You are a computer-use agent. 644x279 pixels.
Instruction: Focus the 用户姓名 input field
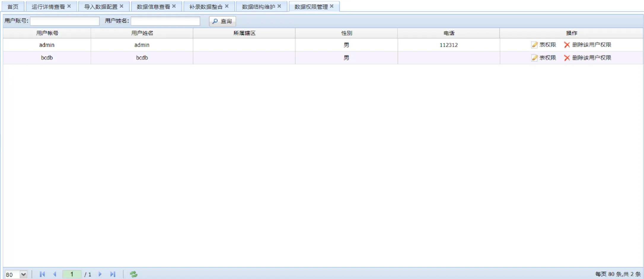click(165, 21)
